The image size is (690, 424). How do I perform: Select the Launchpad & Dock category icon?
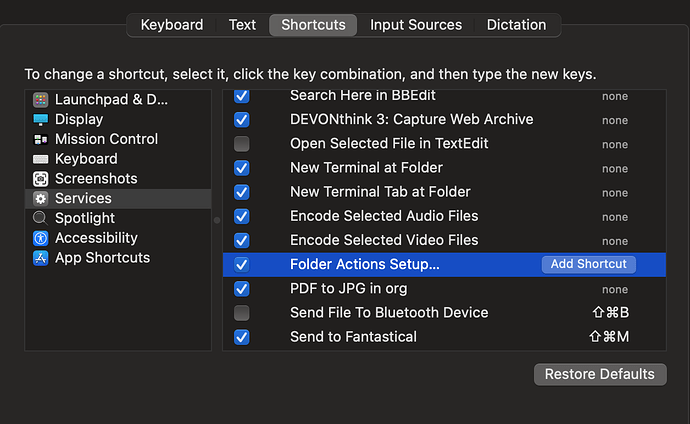coord(40,100)
